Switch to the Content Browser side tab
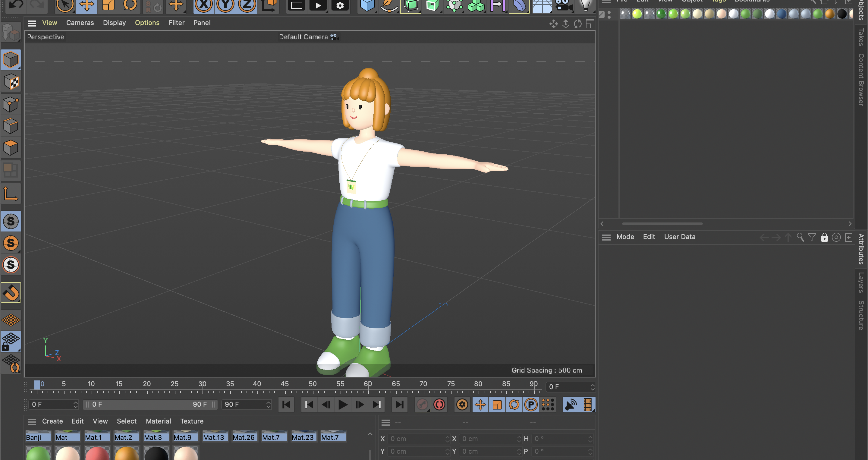 pos(861,80)
